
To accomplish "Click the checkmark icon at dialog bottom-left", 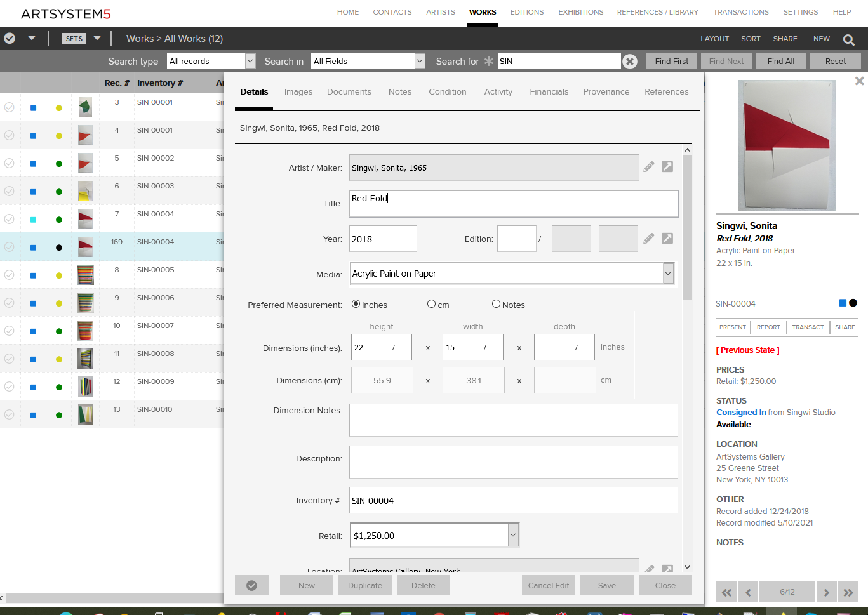I will click(251, 585).
